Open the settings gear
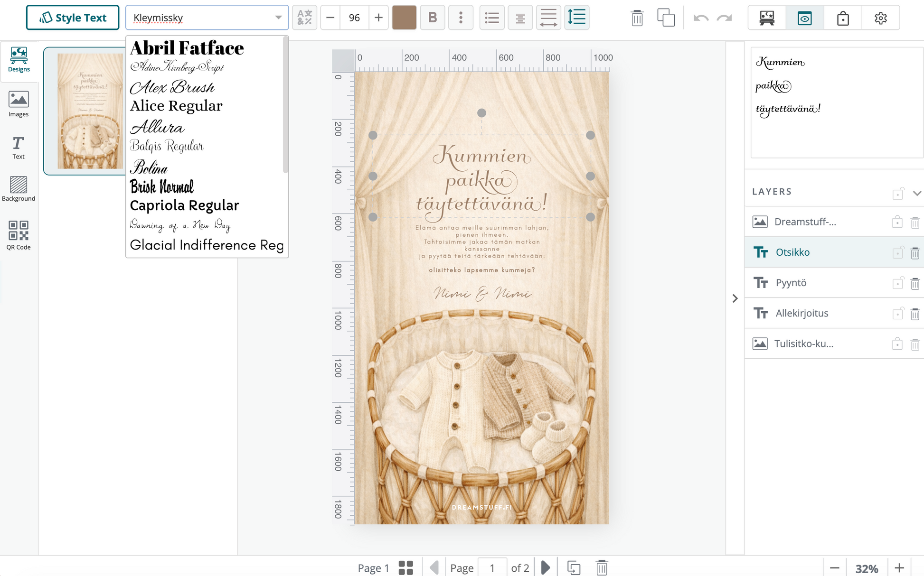This screenshot has width=924, height=576. [881, 18]
